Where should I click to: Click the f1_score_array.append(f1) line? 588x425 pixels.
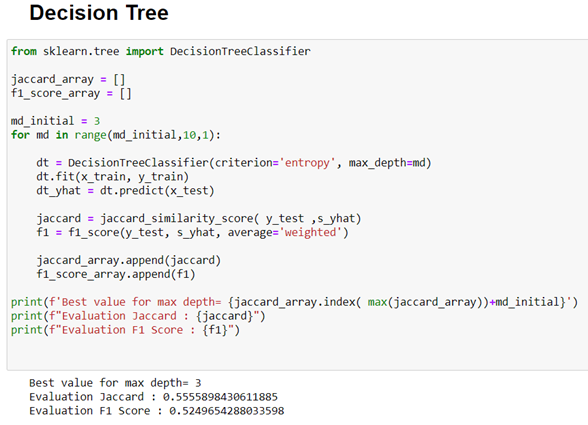tap(116, 274)
